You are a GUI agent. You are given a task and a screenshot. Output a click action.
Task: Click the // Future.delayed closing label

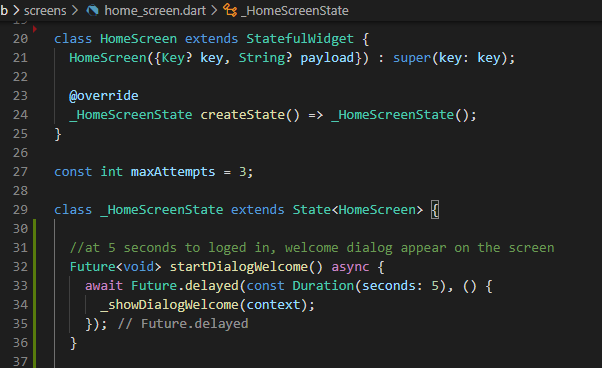pos(183,324)
